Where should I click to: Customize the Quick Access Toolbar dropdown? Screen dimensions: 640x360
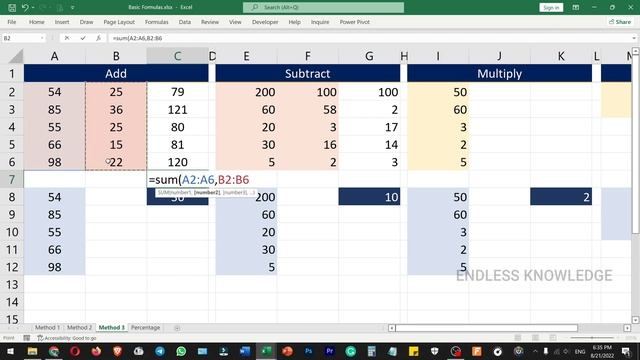[73, 7]
